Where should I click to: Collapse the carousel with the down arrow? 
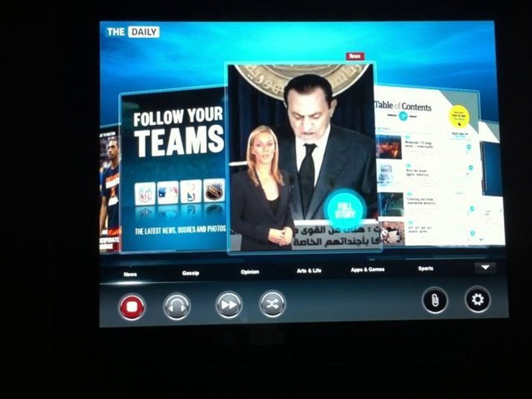485,268
